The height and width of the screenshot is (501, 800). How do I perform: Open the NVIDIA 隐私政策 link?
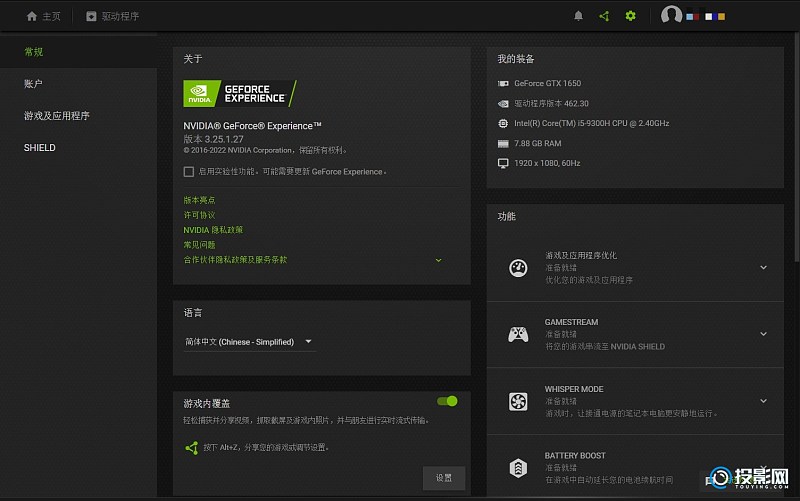point(213,230)
